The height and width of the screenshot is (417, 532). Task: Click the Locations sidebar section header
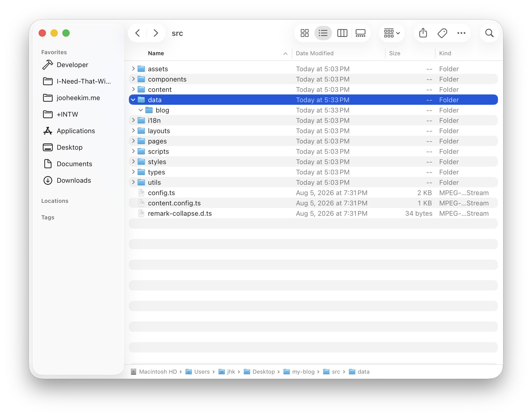(x=55, y=201)
